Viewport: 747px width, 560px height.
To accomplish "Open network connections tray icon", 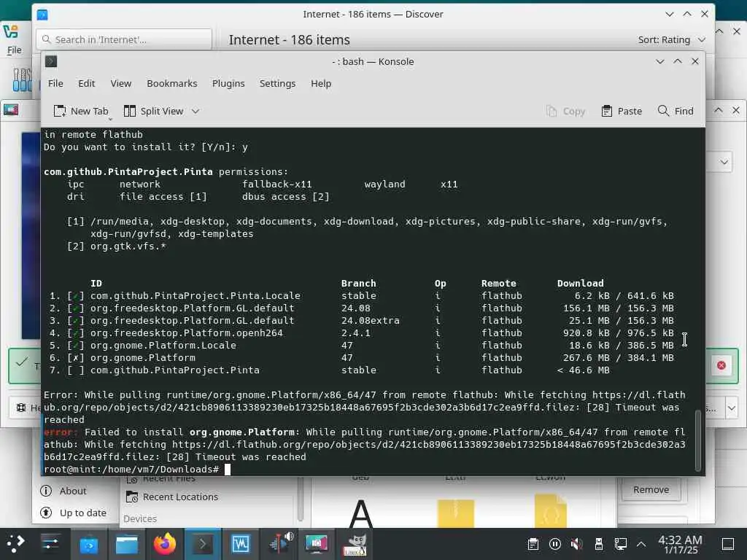I will pyautogui.click(x=620, y=544).
